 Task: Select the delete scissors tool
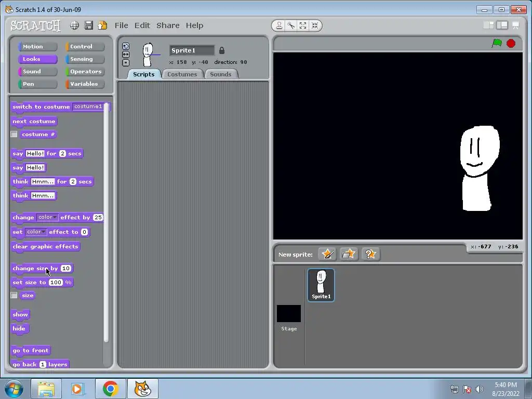coord(291,25)
